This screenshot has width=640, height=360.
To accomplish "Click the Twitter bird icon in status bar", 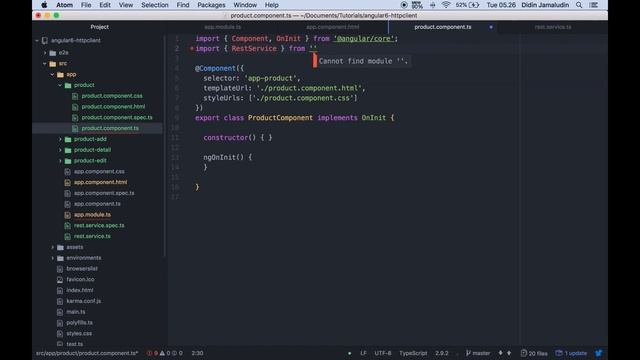I will tap(599, 353).
